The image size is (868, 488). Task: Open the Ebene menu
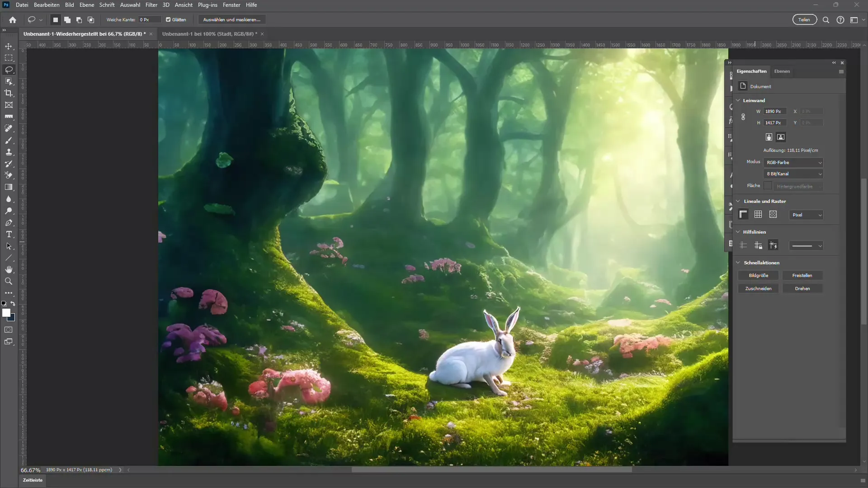[x=87, y=5]
